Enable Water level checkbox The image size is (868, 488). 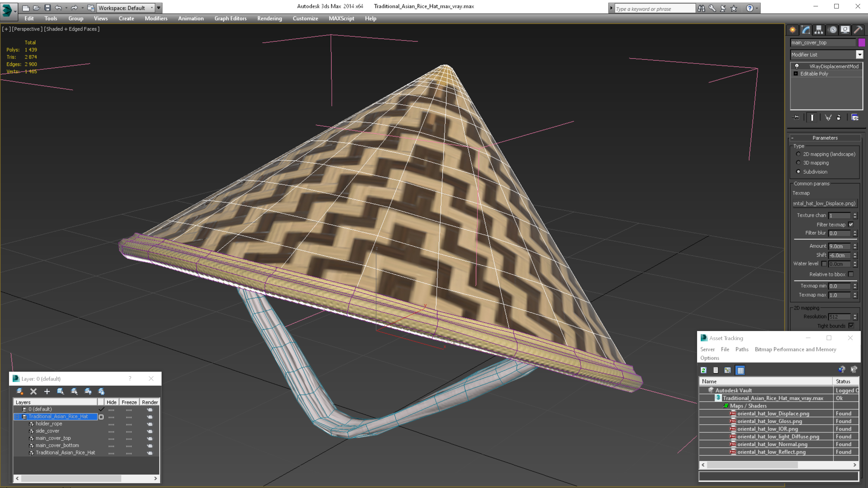824,264
